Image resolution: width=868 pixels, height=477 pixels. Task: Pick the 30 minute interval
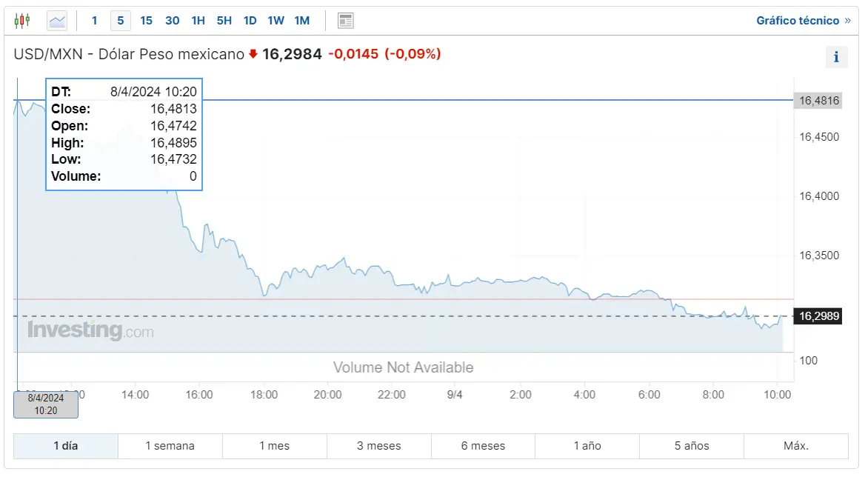click(172, 21)
